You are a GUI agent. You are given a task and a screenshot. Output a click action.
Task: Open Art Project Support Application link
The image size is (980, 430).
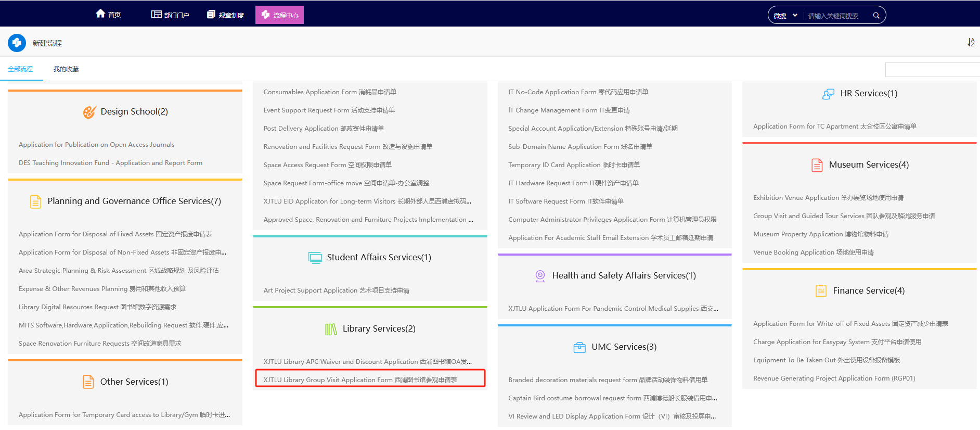coord(336,290)
